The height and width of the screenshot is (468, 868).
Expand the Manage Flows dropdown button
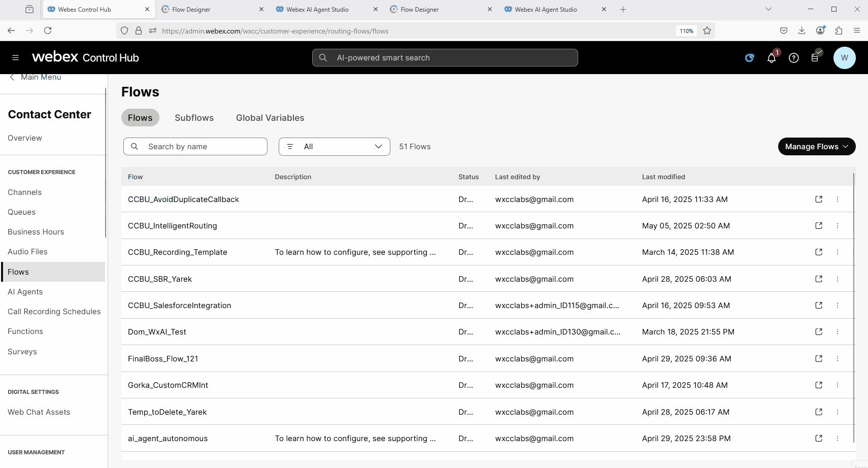pos(816,147)
